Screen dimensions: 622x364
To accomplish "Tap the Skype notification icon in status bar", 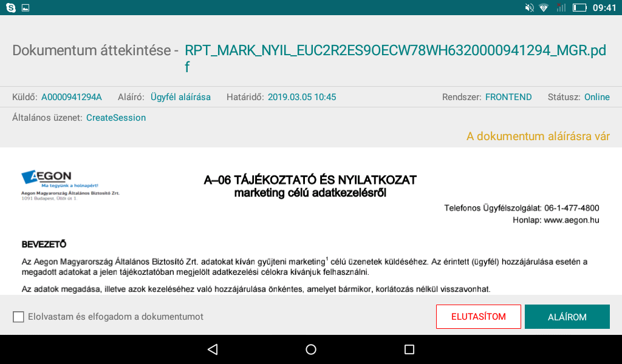I will [x=11, y=8].
